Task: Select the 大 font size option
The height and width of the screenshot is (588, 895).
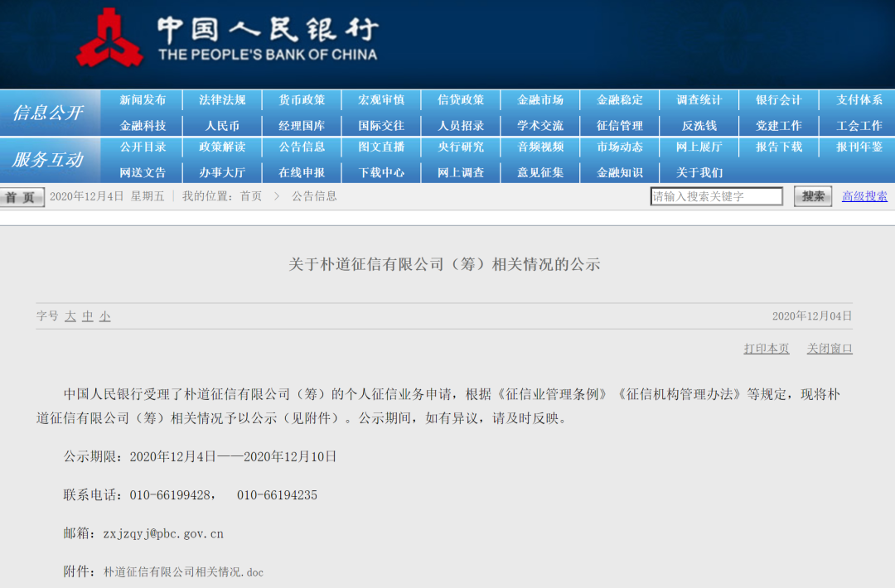Action: 71,316
